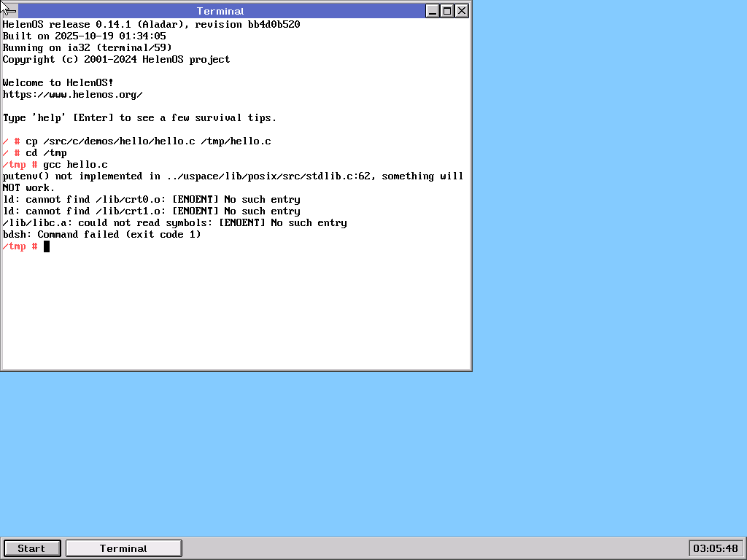Click the 'ld: cannot find /lib/crt0.o' line
Viewport: 747px width, 560px height.
[151, 200]
